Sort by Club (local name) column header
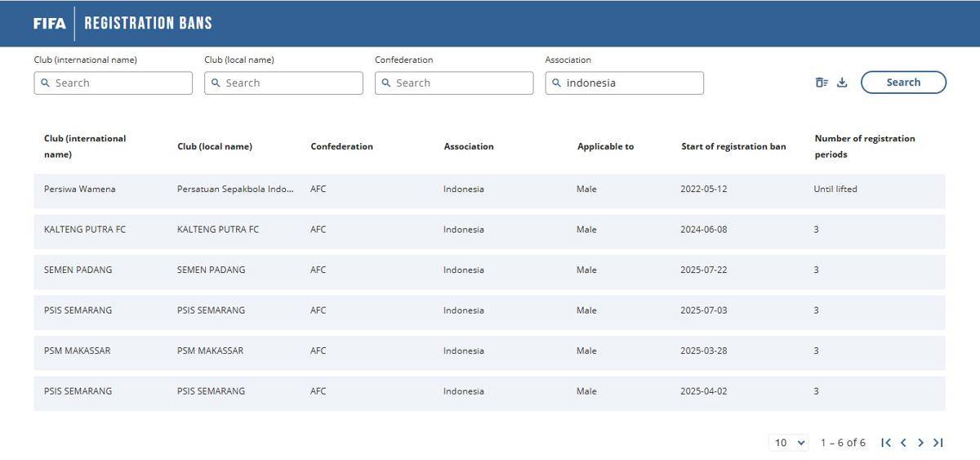 point(215,146)
